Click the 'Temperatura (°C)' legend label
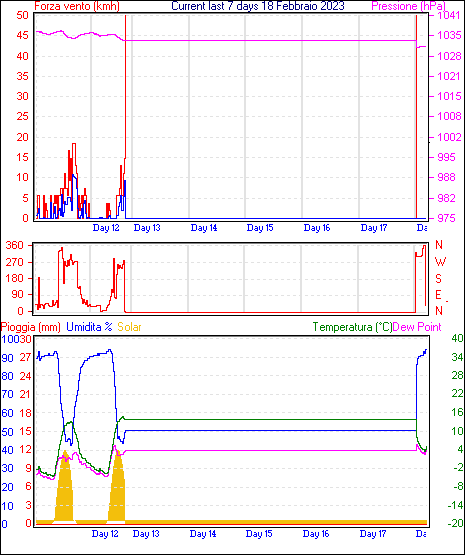Image resolution: width=467 pixels, height=559 pixels. click(x=352, y=327)
